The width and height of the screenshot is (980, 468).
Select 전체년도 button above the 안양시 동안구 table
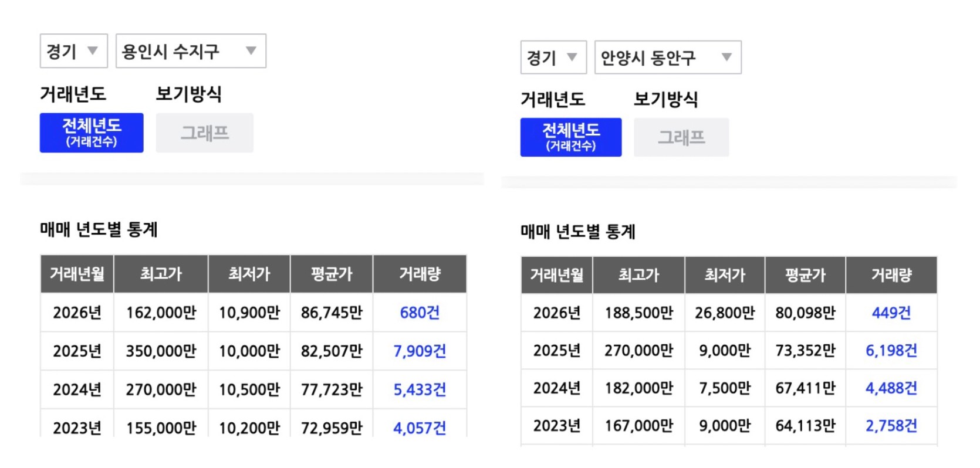coord(570,137)
